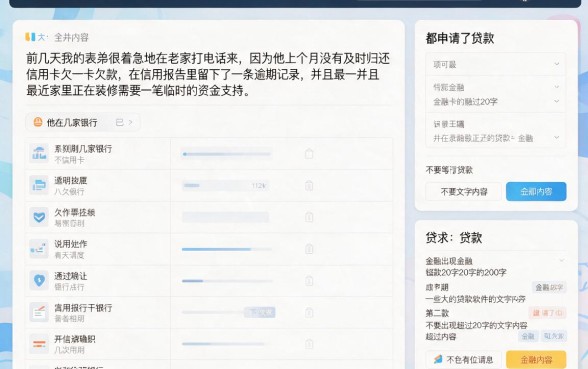Click the colorful icon in 不包有位谓息 button
The height and width of the screenshot is (369, 588).
(x=438, y=359)
